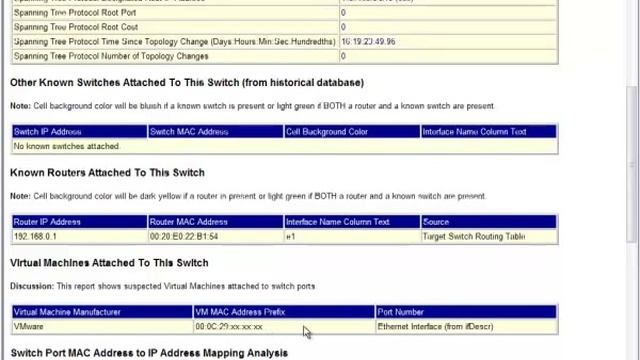Click the 'e1' interface name cell
This screenshot has width=640, height=360.
point(352,237)
